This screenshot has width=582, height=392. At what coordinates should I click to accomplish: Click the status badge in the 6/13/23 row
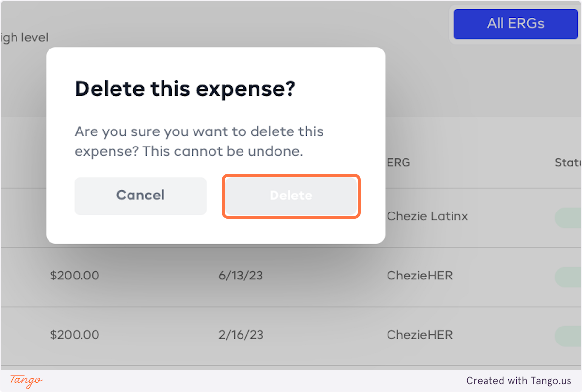point(568,276)
